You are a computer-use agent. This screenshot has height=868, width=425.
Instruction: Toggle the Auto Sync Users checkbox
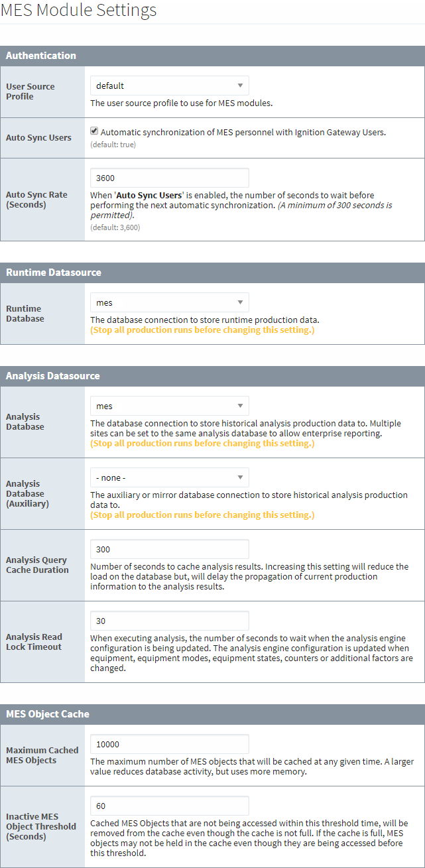coord(95,131)
